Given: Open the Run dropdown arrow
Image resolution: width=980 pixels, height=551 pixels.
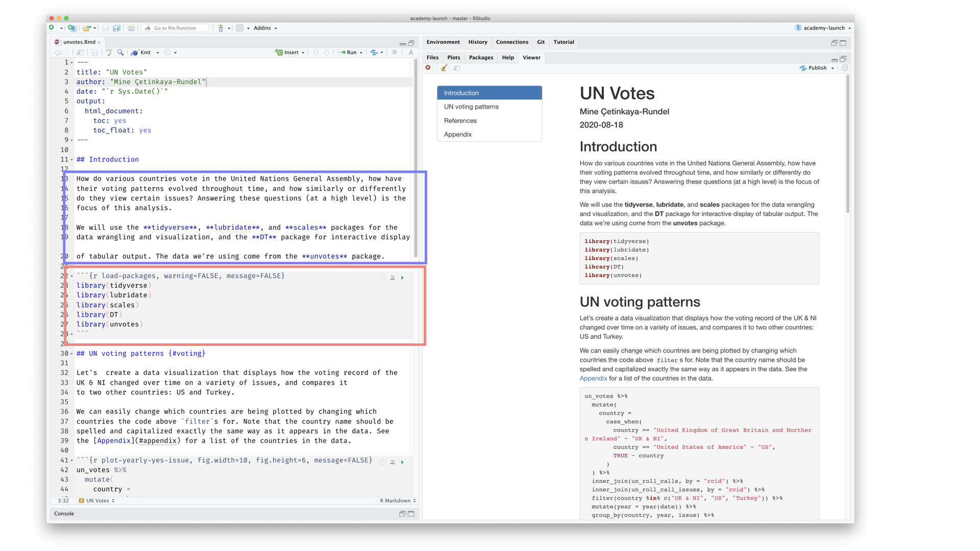Looking at the screenshot, I should coord(361,53).
